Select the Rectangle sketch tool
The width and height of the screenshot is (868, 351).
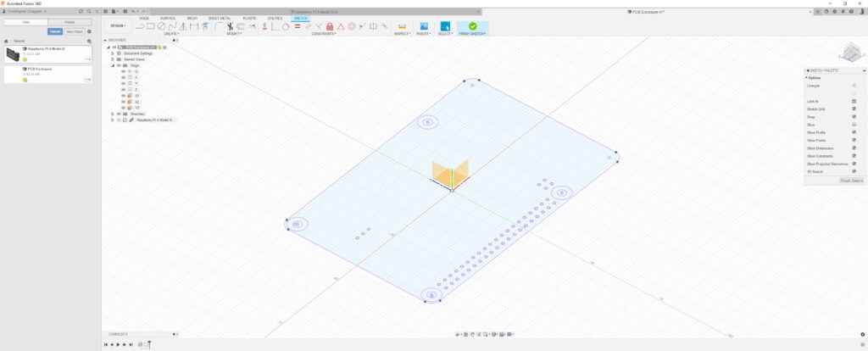pos(151,26)
